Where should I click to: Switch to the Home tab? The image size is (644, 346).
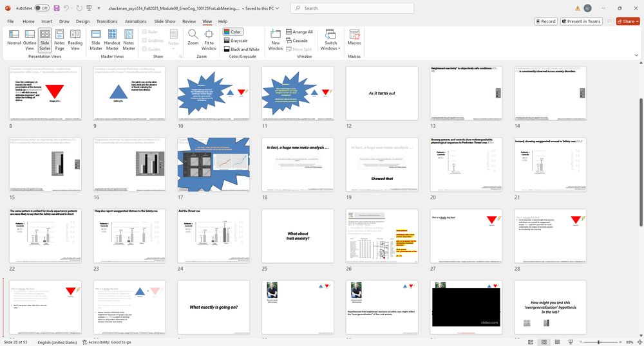(x=28, y=21)
